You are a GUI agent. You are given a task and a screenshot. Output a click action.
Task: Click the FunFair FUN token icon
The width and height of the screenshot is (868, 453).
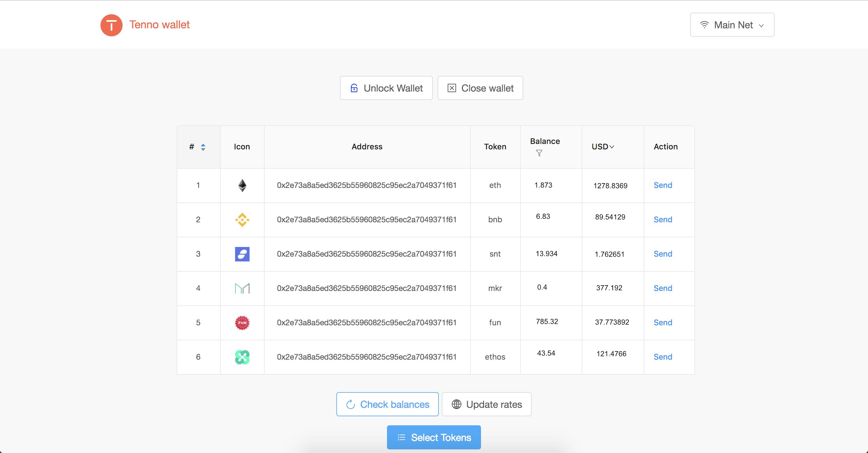coord(242,323)
